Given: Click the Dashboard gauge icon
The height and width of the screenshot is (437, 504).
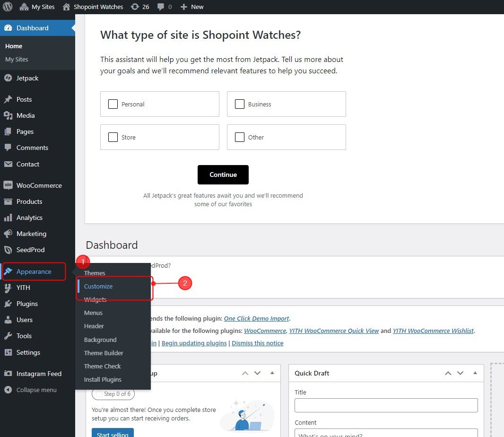Looking at the screenshot, I should coord(8,28).
